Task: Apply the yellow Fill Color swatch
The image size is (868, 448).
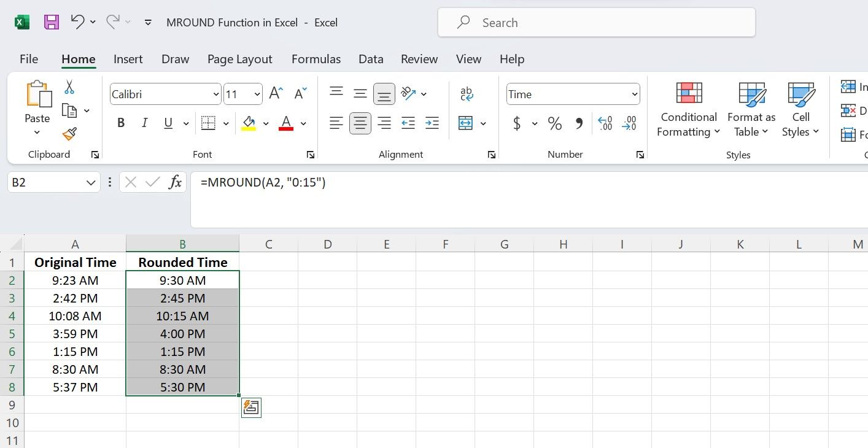Action: tap(249, 123)
